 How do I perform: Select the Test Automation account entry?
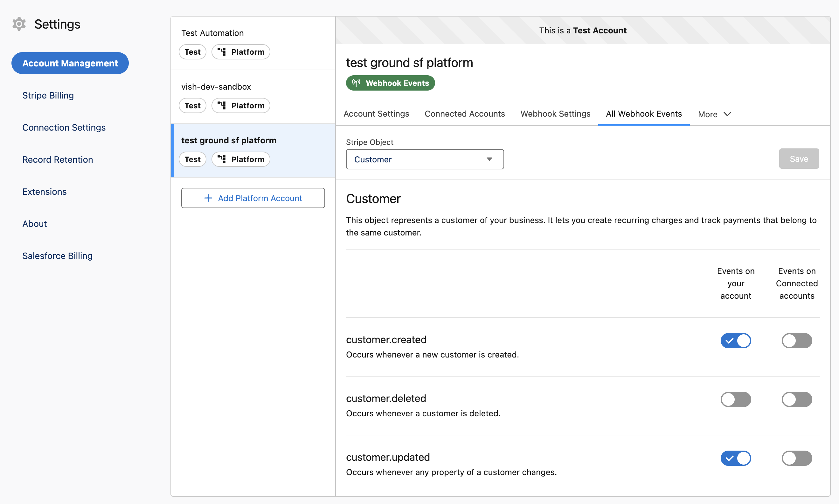(x=212, y=33)
